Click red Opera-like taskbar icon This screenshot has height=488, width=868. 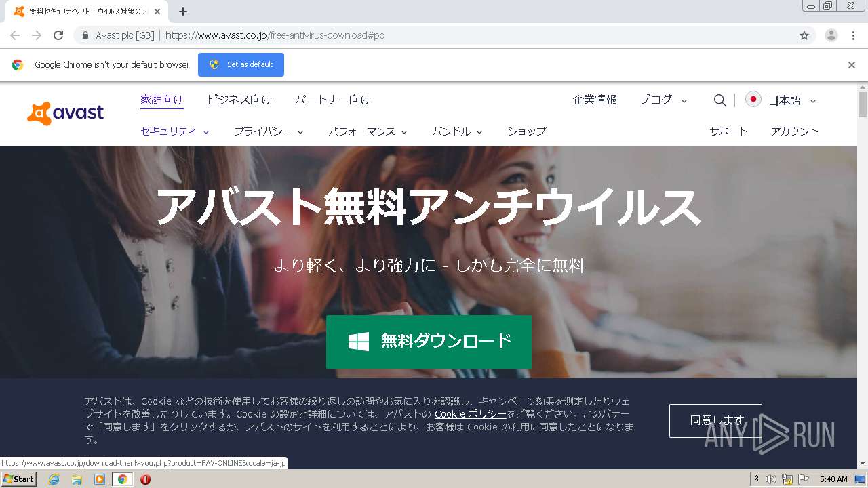tap(145, 479)
